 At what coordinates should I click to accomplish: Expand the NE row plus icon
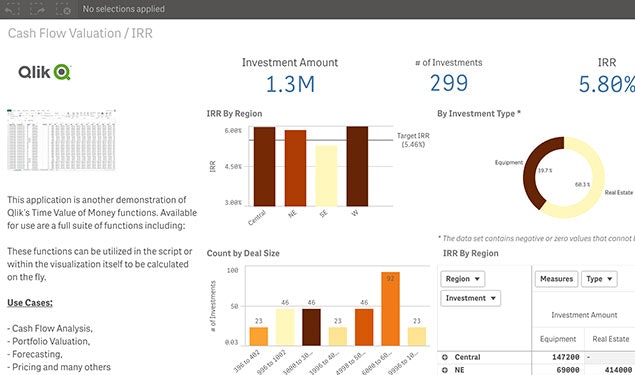445,370
